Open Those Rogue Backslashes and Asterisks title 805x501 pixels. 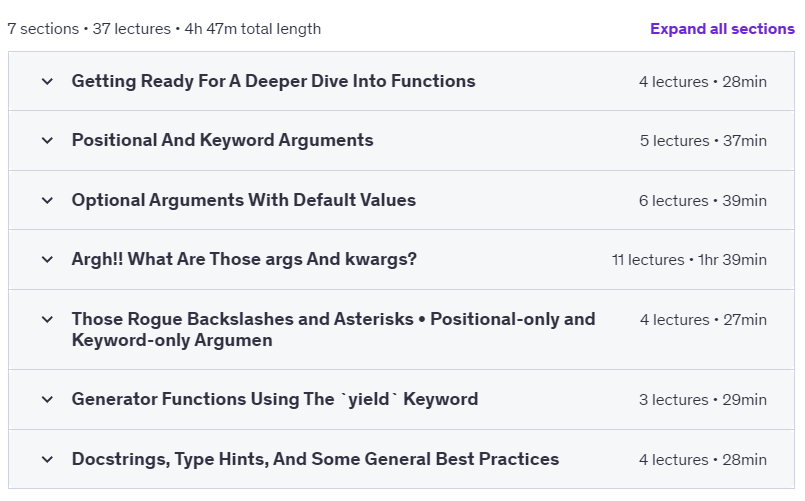tap(333, 330)
